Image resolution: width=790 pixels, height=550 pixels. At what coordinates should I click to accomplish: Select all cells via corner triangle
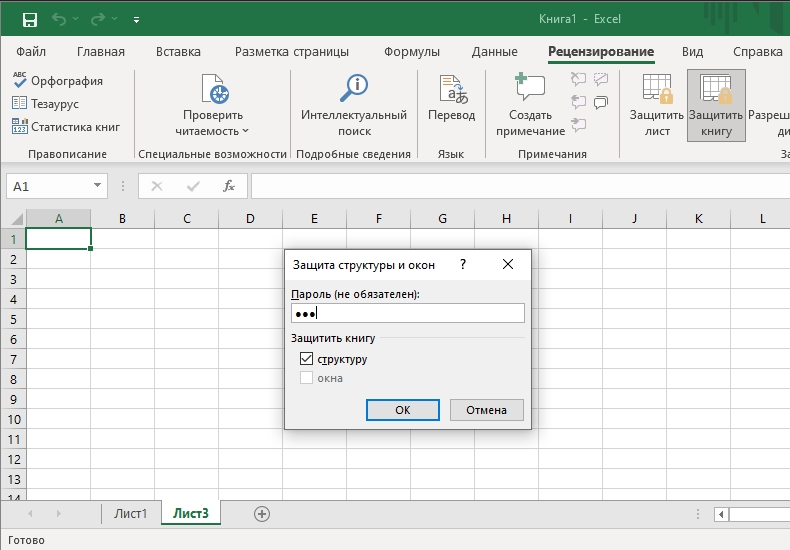(x=17, y=219)
